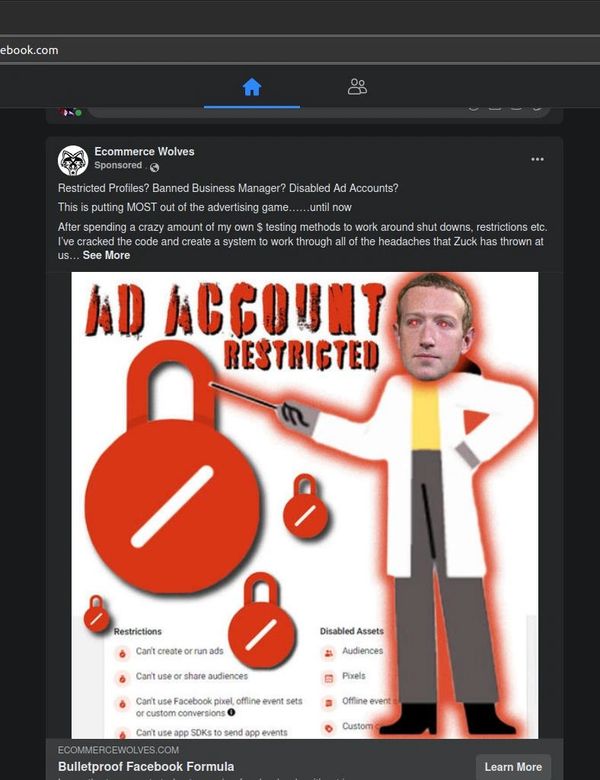Click the Sponsored label under the page name
600x780 pixels.
[118, 165]
